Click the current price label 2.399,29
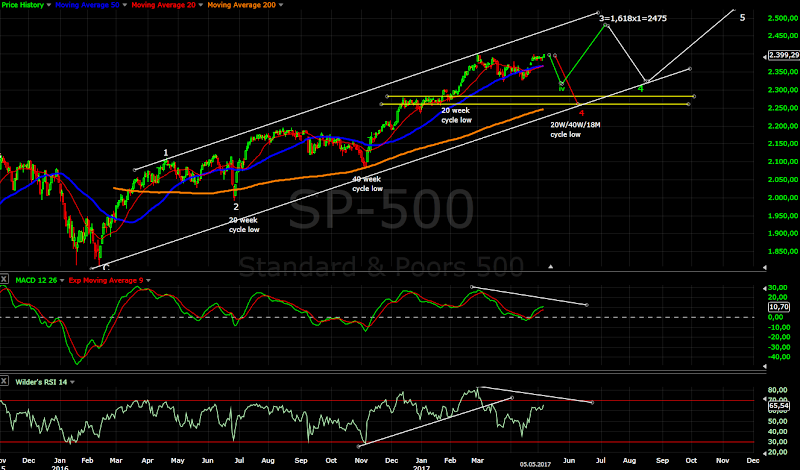The width and height of the screenshot is (800, 470). pos(783,55)
